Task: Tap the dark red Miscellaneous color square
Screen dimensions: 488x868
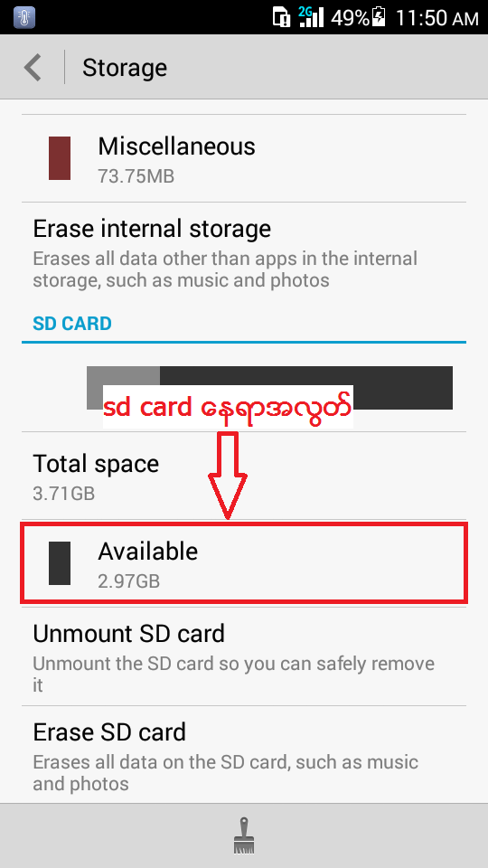Action: pyautogui.click(x=60, y=158)
